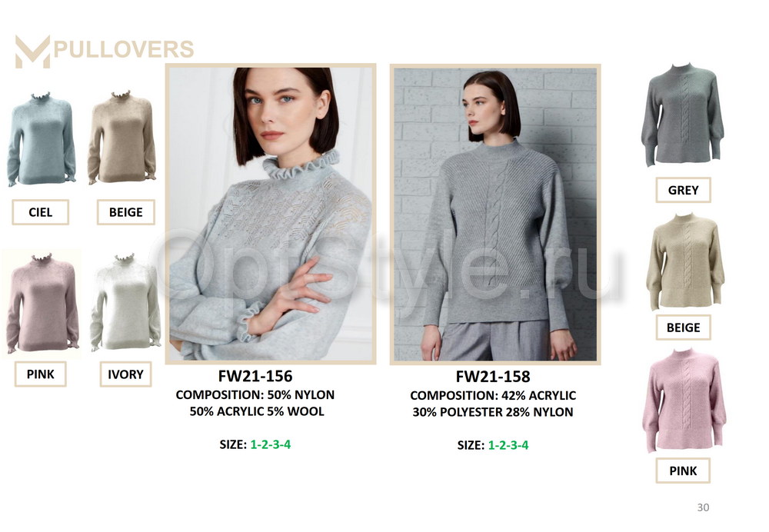This screenshot has width=769, height=532.
Task: Click the PINK label under cable-knit sweater
Action: pyautogui.click(x=683, y=470)
